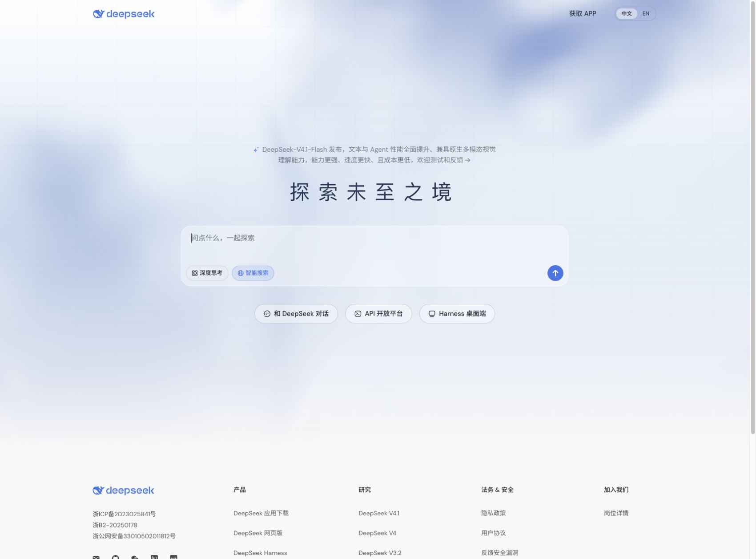This screenshot has height=559, width=756.
Task: Toggle 深度思考 deep thinking mode
Action: tap(207, 273)
